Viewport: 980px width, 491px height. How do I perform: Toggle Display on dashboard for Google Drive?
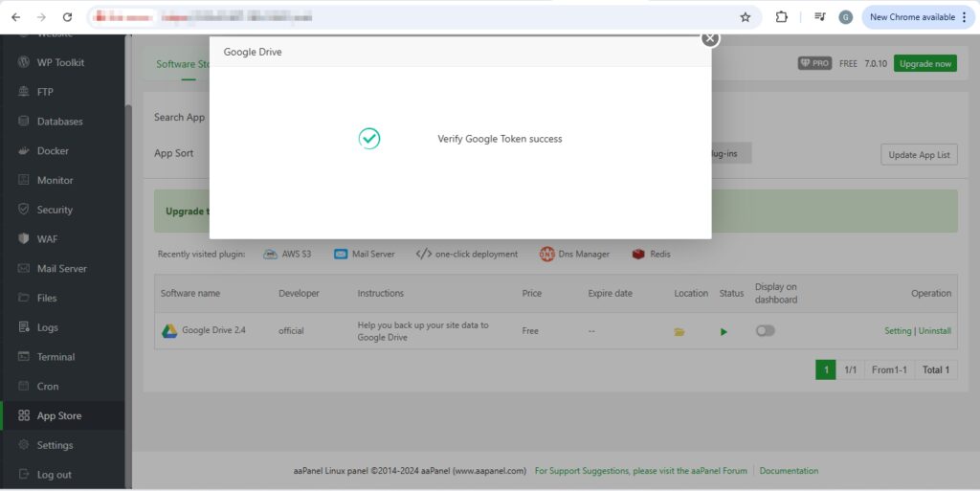tap(765, 330)
